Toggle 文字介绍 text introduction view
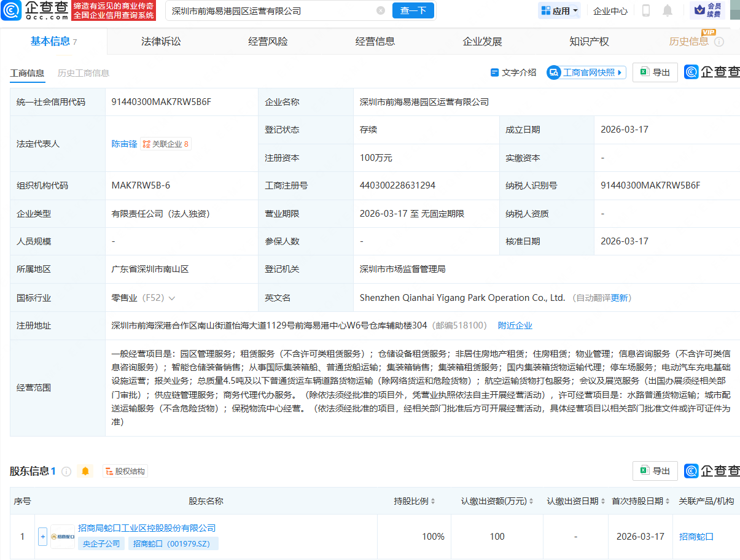 [513, 72]
